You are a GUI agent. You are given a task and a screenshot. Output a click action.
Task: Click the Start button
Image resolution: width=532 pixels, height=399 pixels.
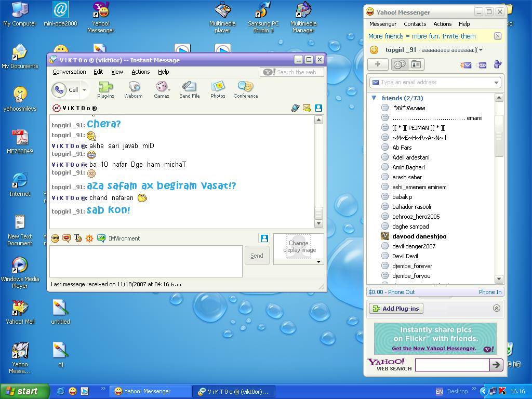tap(24, 391)
